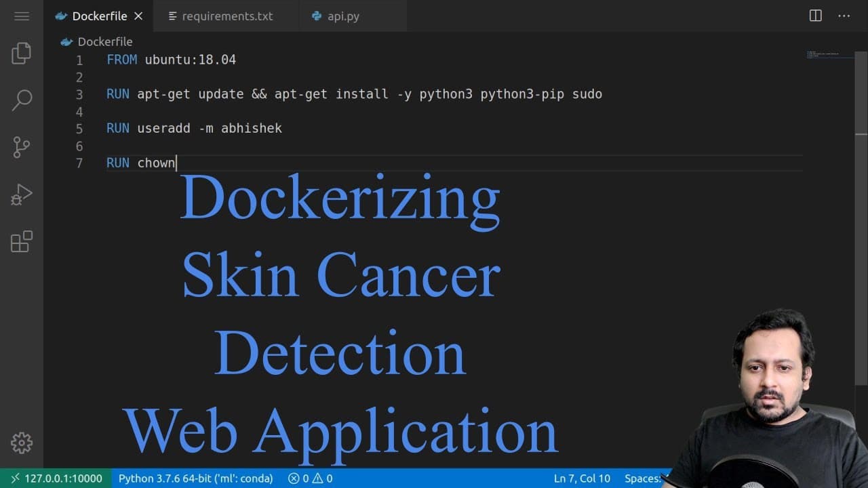
Task: Click 'python3-pip' in the apt-get line
Action: click(522, 94)
